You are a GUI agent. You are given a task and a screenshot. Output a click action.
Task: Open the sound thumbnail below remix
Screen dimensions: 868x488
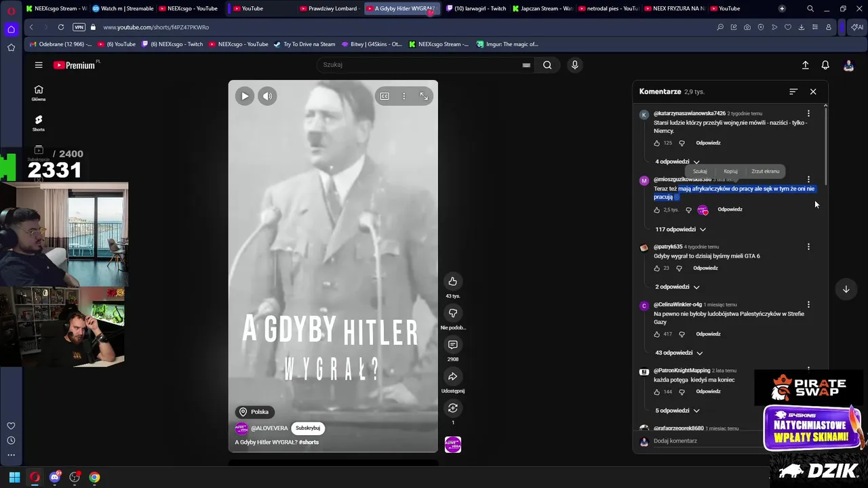(453, 445)
